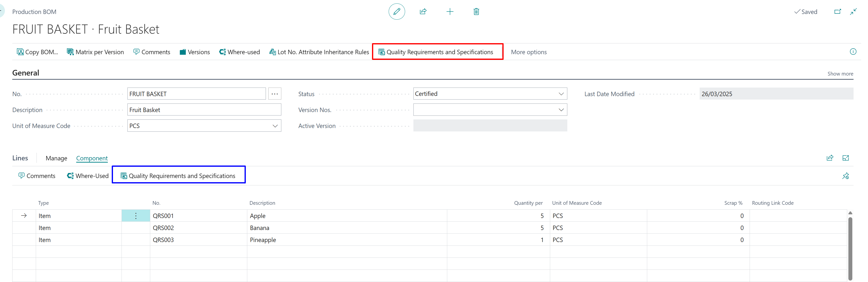This screenshot has width=868, height=282.
Task: Click the Lines section share icon
Action: point(830,158)
